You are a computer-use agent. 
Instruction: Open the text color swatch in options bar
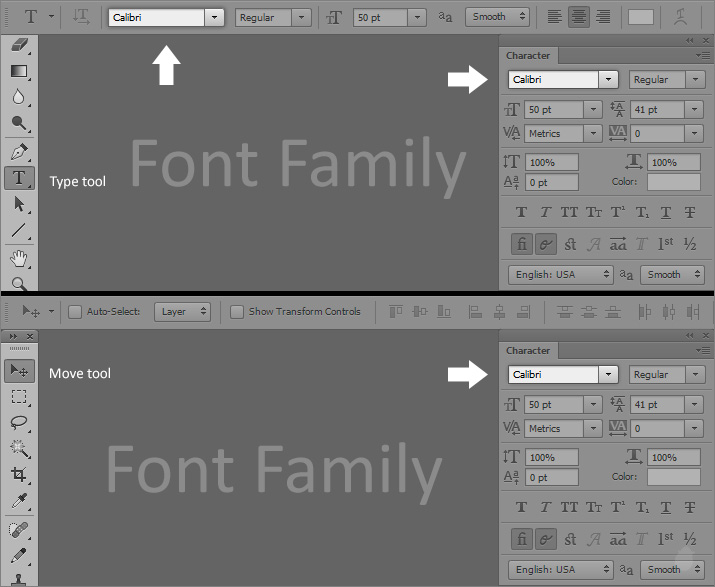(640, 17)
